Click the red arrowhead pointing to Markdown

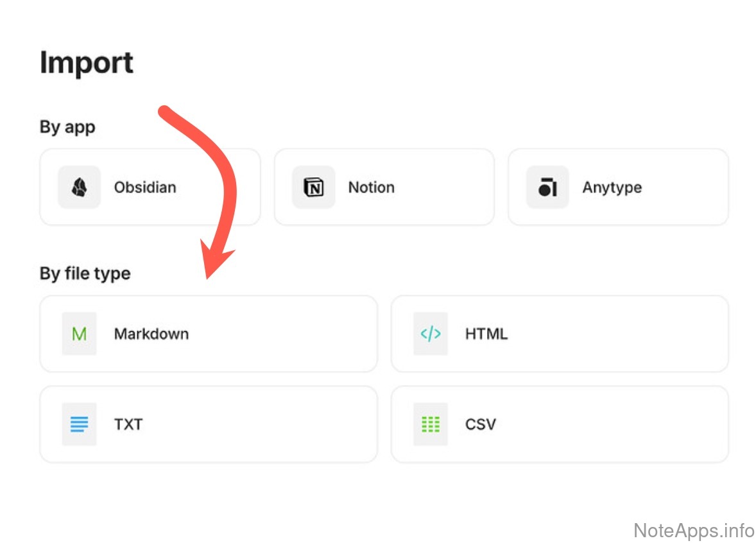[214, 261]
